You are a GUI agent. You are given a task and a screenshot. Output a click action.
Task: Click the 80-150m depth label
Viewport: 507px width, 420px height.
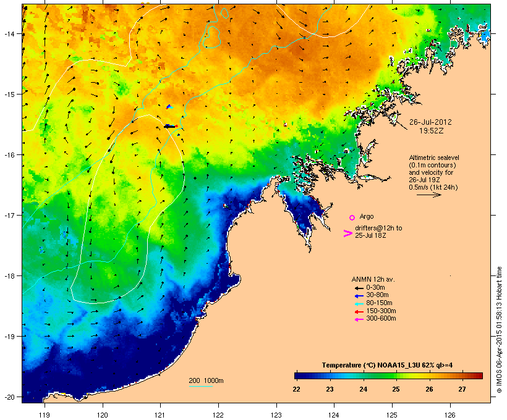(379, 303)
